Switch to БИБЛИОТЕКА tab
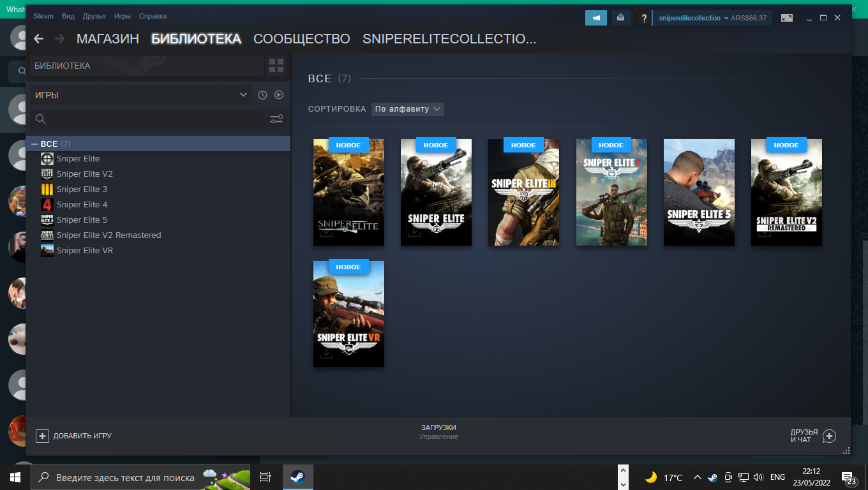Image resolution: width=868 pixels, height=490 pixels. pyautogui.click(x=196, y=39)
